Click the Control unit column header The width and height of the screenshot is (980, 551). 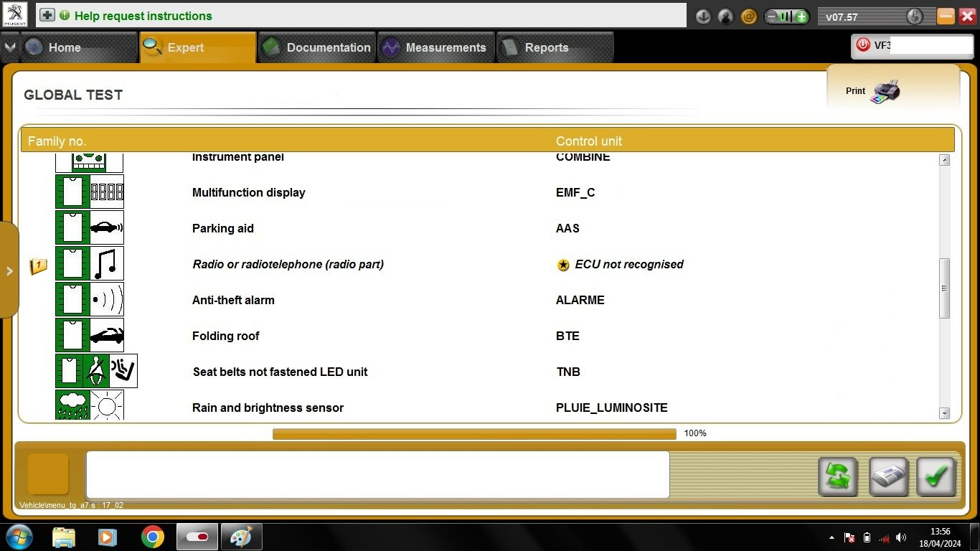coord(589,141)
